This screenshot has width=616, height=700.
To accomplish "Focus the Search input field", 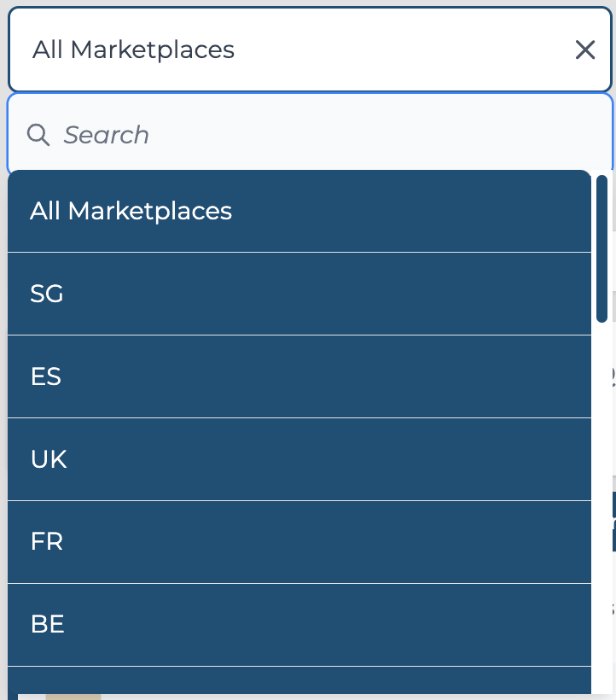I will (x=310, y=134).
